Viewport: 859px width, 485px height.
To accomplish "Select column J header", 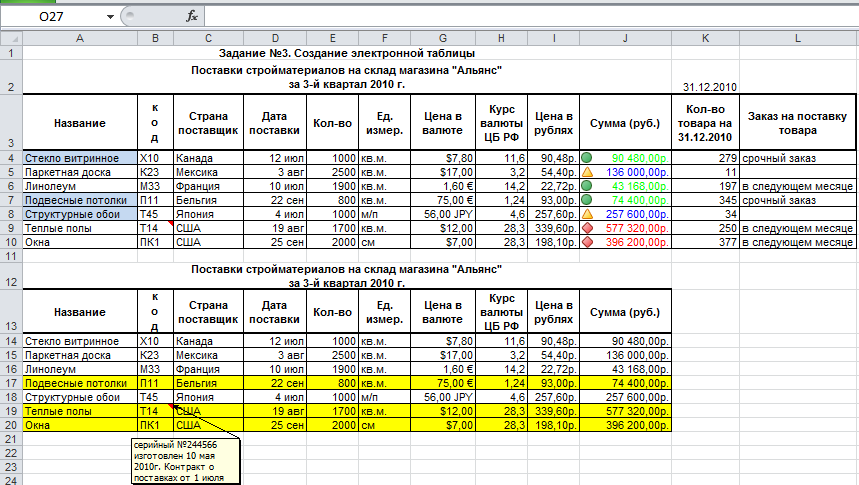I will click(624, 38).
